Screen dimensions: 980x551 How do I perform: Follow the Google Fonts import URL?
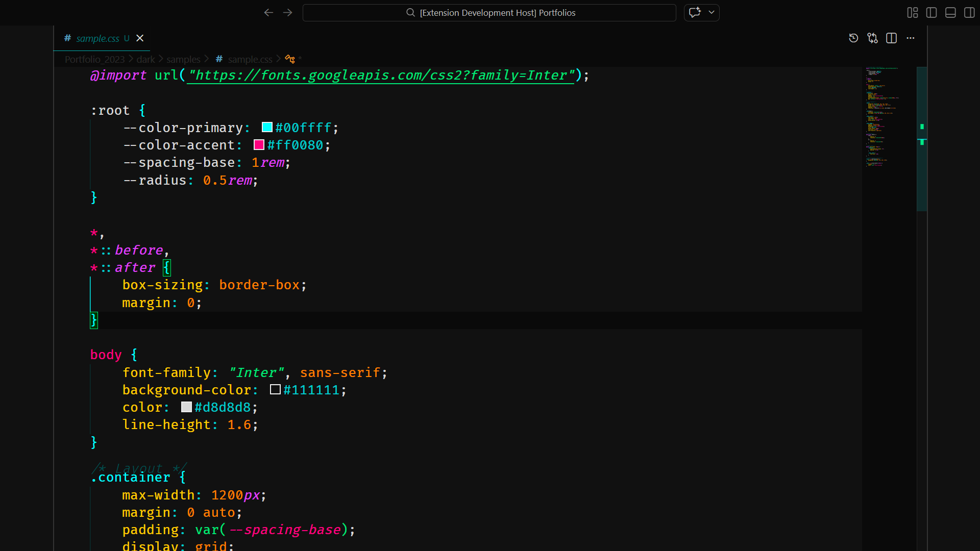380,75
